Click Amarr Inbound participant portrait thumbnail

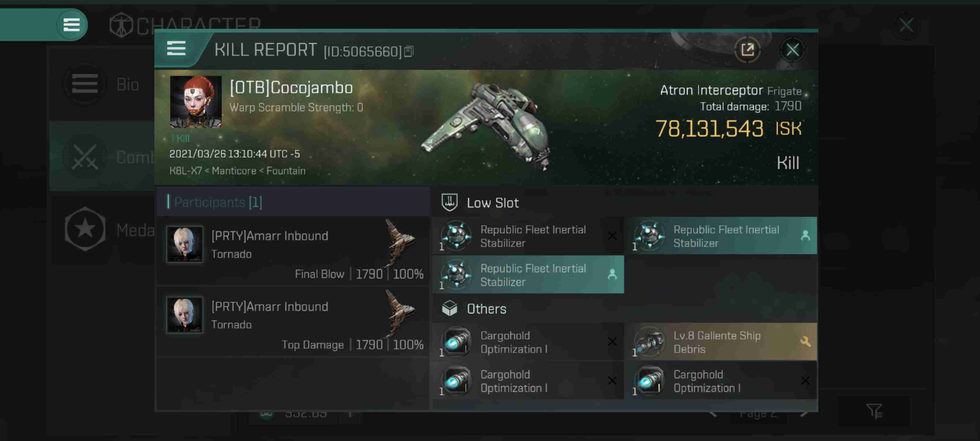pos(184,243)
